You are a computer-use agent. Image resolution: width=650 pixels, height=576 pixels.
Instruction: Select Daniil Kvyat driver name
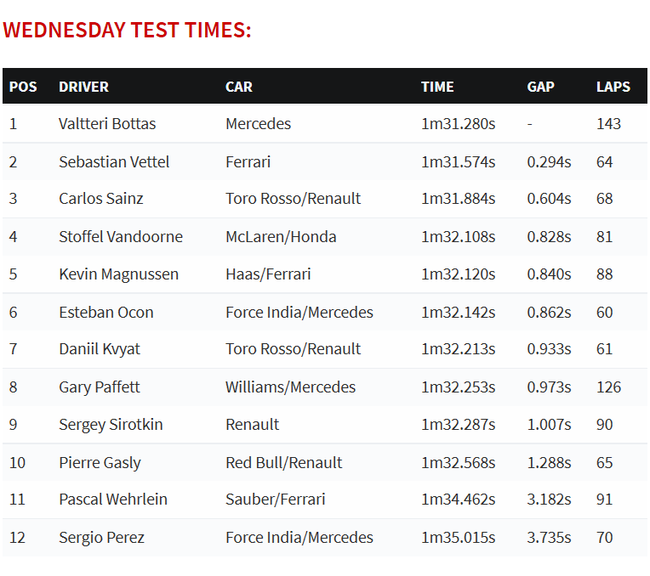(x=99, y=349)
